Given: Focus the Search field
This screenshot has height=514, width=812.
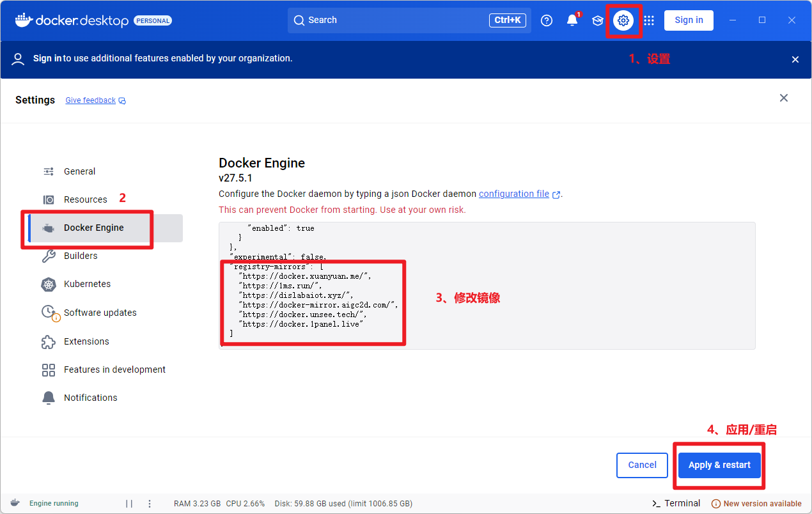Looking at the screenshot, I should pyautogui.click(x=409, y=20).
